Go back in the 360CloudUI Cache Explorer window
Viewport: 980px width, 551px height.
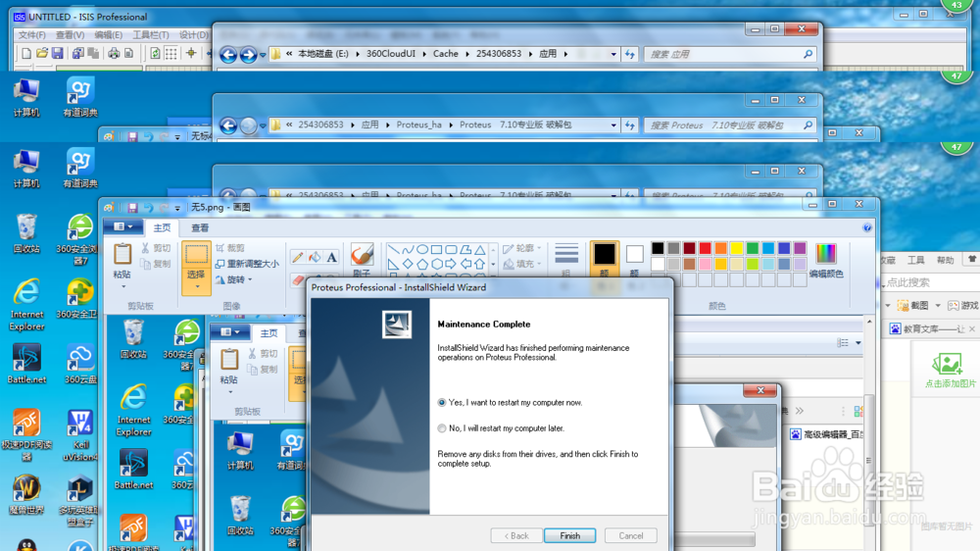click(228, 55)
